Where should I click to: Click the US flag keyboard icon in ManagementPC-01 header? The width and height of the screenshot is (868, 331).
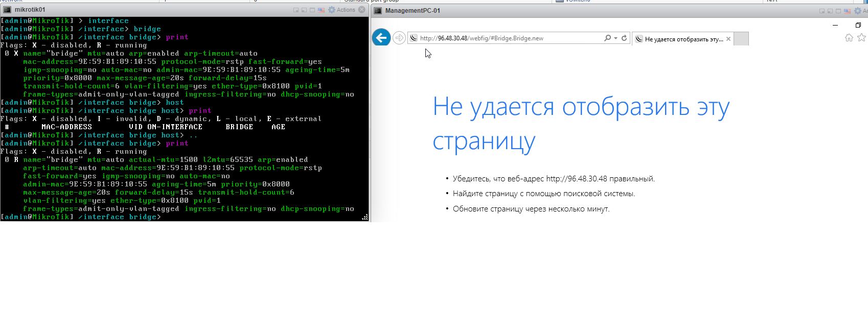click(847, 11)
